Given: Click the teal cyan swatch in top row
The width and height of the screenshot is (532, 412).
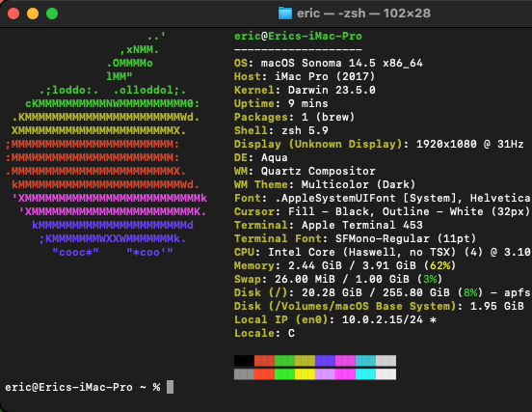Looking at the screenshot, I should pyautogui.click(x=366, y=361).
